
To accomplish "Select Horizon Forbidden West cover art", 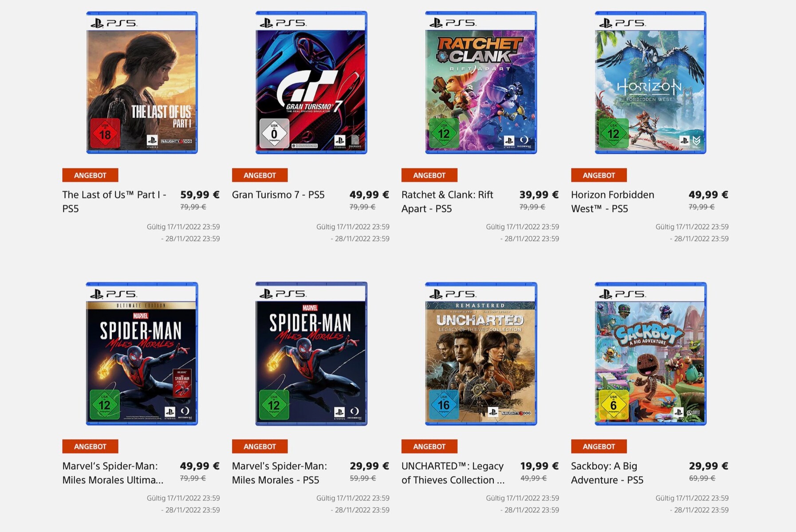I will 650,83.
